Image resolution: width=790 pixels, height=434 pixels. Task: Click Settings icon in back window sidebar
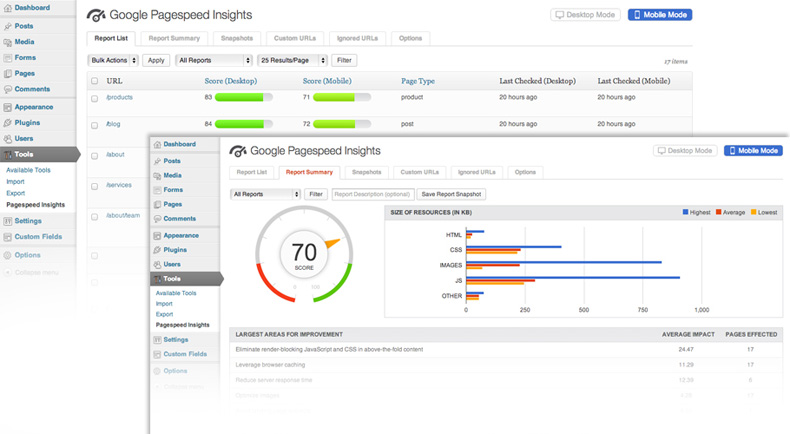click(8, 221)
